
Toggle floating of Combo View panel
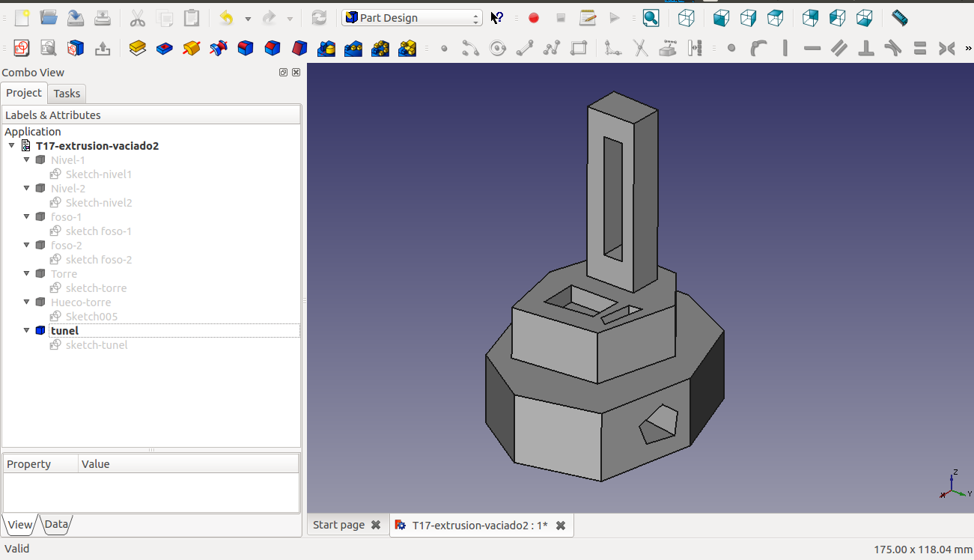coord(283,73)
